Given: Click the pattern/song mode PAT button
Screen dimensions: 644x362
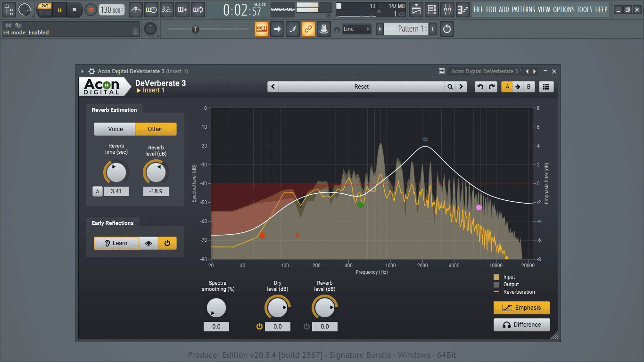Looking at the screenshot, I should click(45, 6).
